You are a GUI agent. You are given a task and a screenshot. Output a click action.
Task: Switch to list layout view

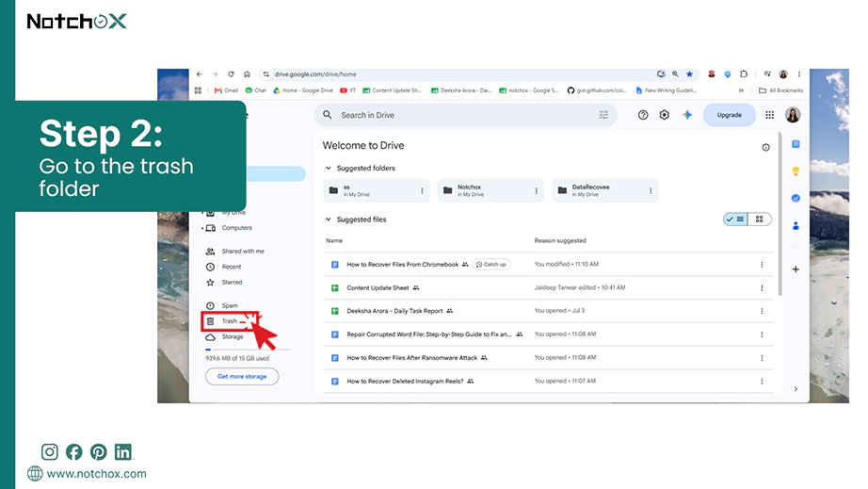tap(735, 220)
